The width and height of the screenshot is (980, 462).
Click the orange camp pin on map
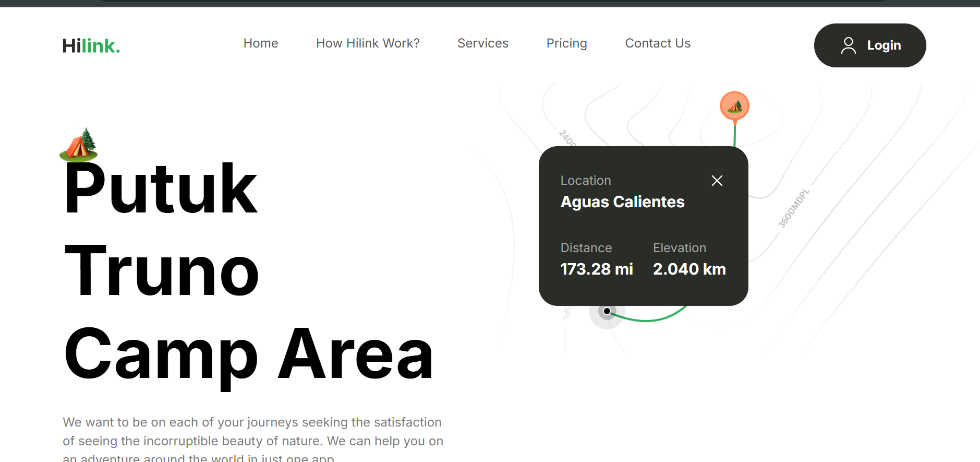pyautogui.click(x=734, y=106)
